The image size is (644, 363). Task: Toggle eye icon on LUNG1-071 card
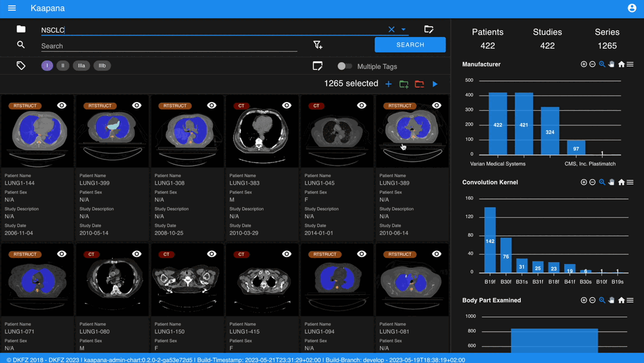[61, 254]
